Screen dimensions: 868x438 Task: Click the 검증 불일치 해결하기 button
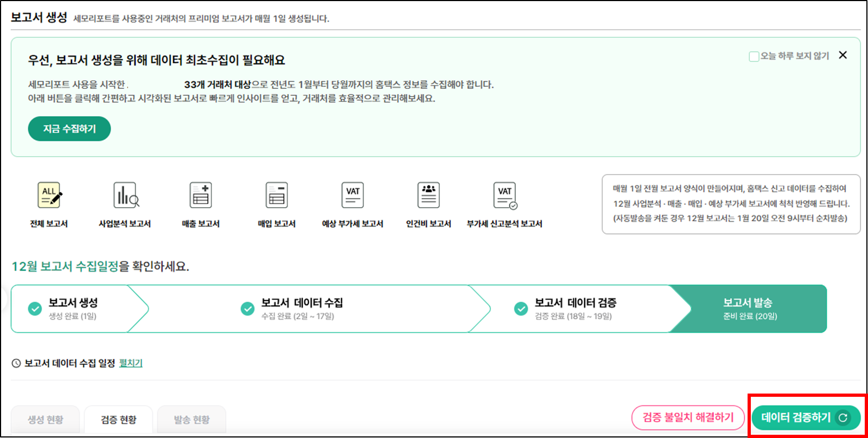click(688, 417)
